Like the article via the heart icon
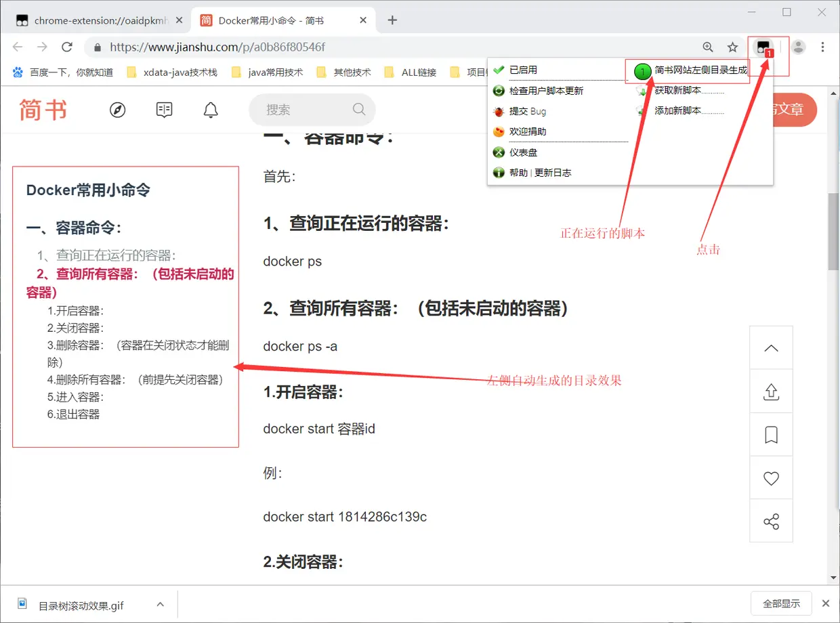 click(x=771, y=478)
